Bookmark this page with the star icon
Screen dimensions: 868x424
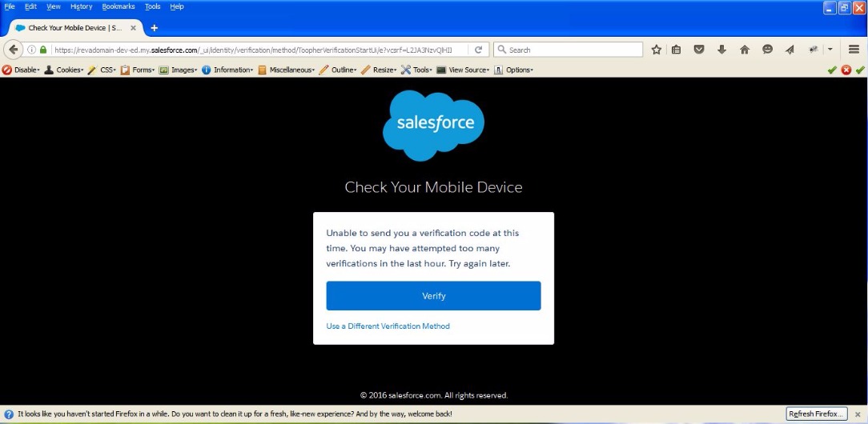coord(657,50)
